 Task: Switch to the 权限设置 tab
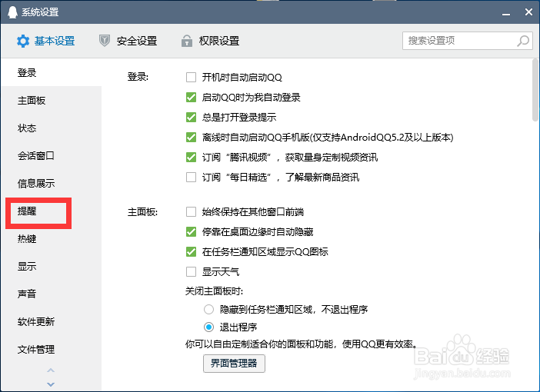coord(210,42)
